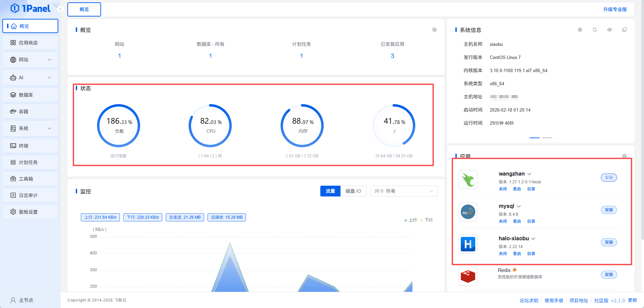
Task: Click the copy icon in System Info panel
Action: click(x=624, y=30)
